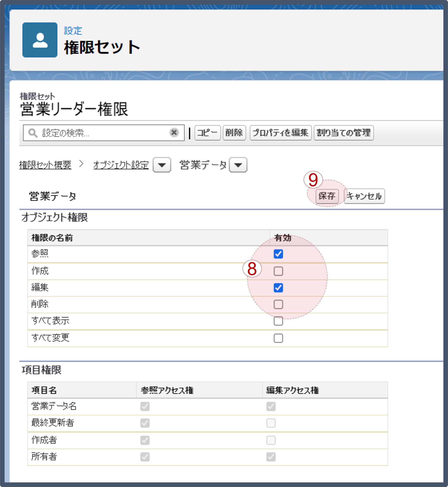Click the コピー button
The height and width of the screenshot is (487, 448).
(x=207, y=132)
